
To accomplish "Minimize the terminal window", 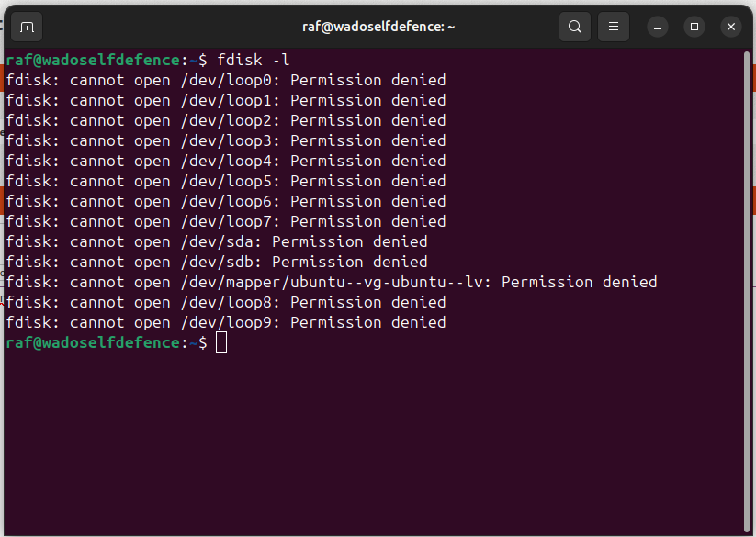I will pos(657,27).
